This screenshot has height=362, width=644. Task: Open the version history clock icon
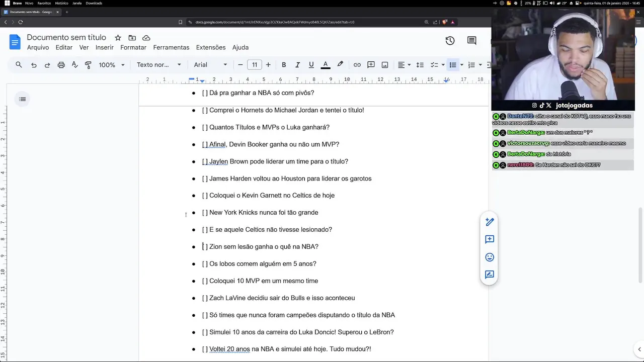tap(450, 41)
